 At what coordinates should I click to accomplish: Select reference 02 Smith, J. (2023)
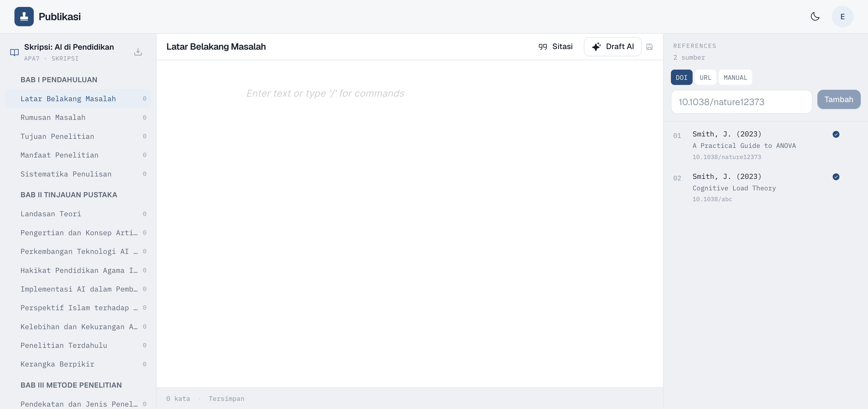[727, 176]
